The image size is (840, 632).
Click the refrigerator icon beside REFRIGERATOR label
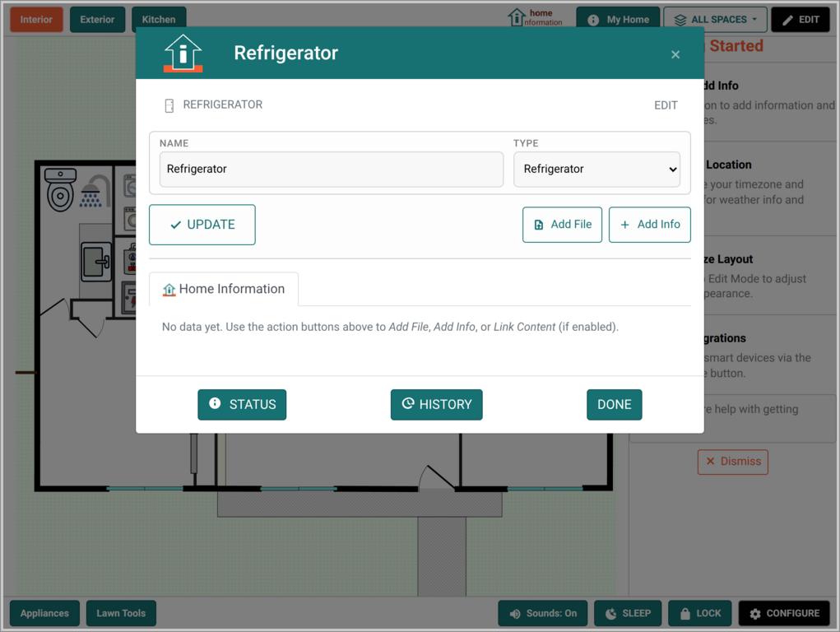169,105
